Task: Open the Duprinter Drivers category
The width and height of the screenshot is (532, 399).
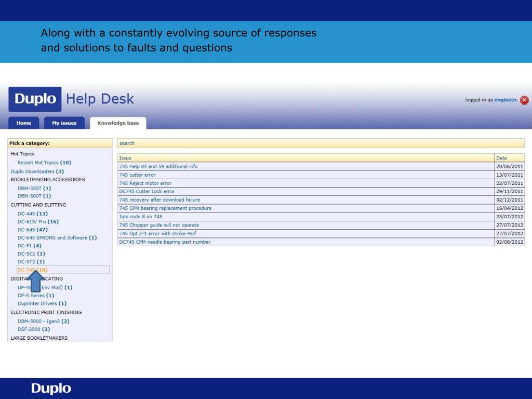Action: (x=42, y=303)
